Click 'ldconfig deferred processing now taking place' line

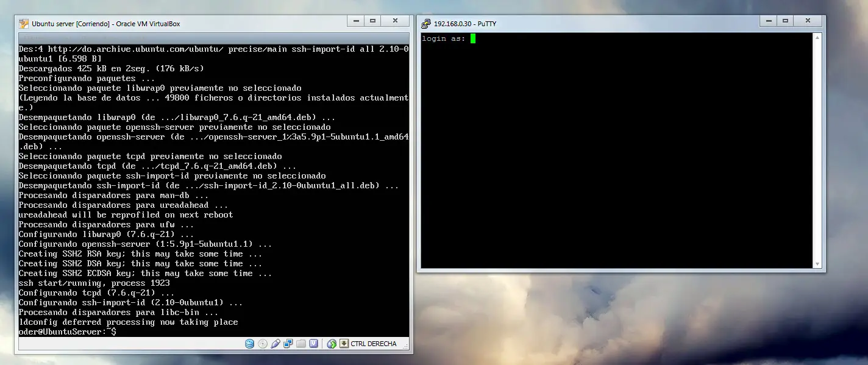click(128, 322)
